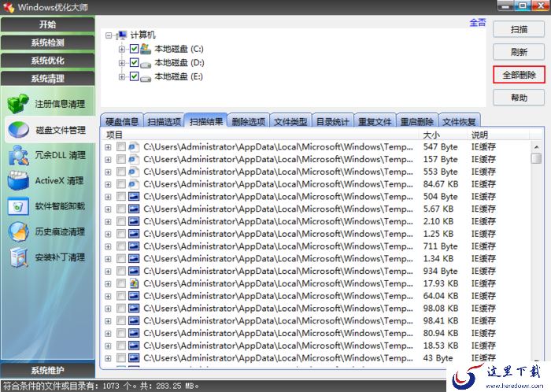The height and width of the screenshot is (392, 551).
Task: Click the 全否 deselect all link
Action: click(478, 23)
